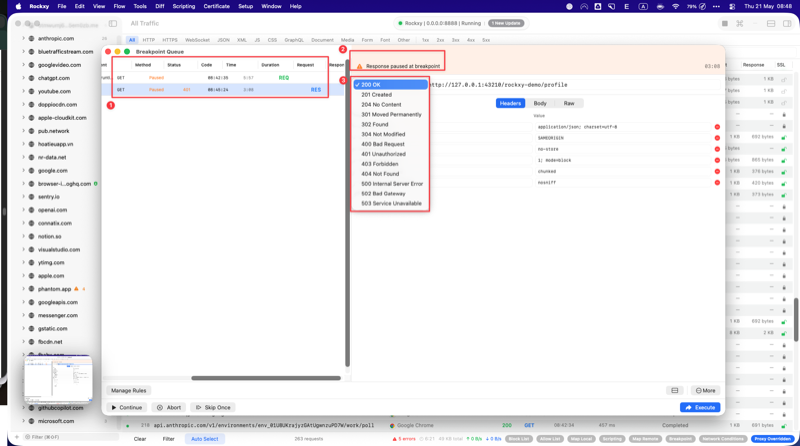Toggle the Block List pill
800x446 pixels.
pyautogui.click(x=518, y=439)
